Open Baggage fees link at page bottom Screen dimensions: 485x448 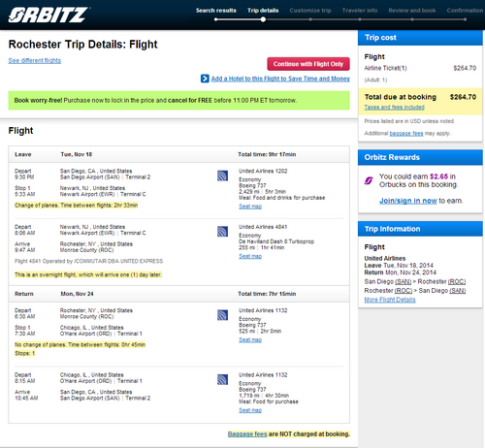(x=247, y=433)
